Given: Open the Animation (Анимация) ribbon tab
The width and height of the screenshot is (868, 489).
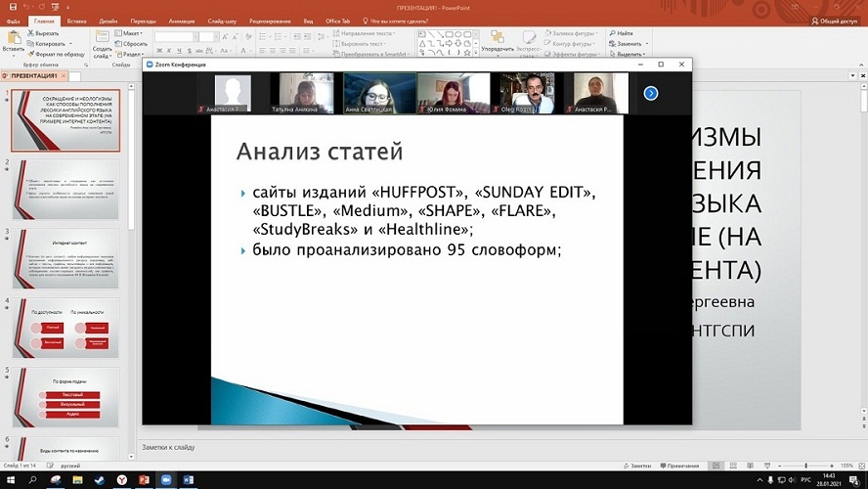Looking at the screenshot, I should (x=181, y=19).
